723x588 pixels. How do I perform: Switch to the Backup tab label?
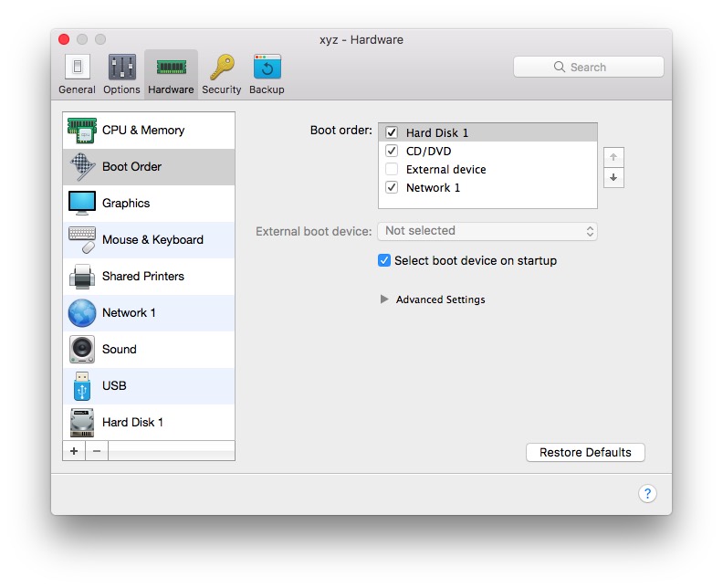coord(267,89)
